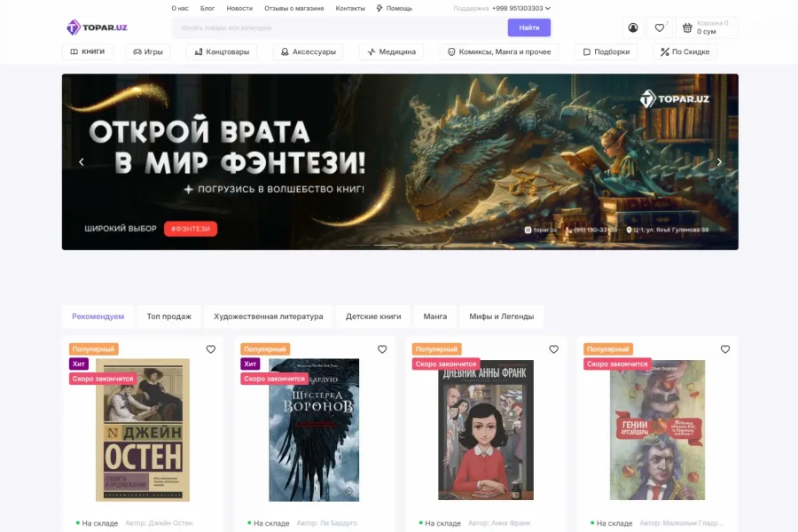798x532 pixels.
Task: Open Комиксы, Манга и прочее category
Action: (x=498, y=51)
